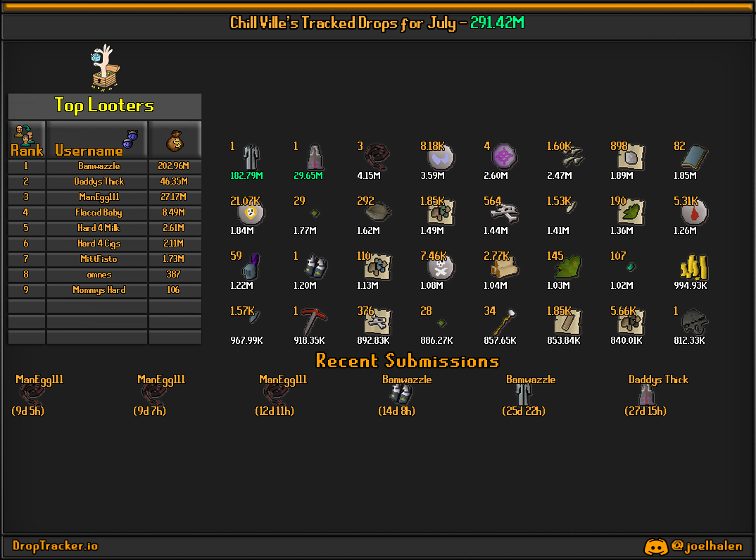
Task: Click the death rune icon worth 1.08M
Action: click(x=441, y=268)
